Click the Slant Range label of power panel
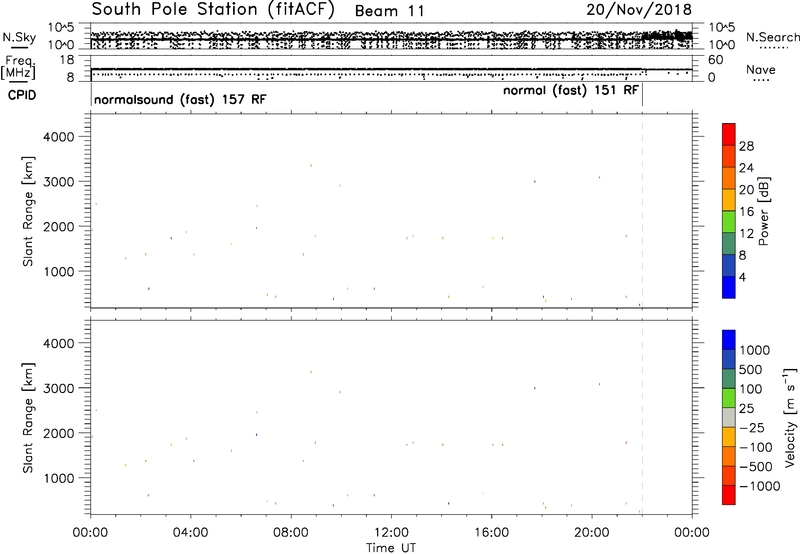800x554 pixels. click(x=28, y=211)
